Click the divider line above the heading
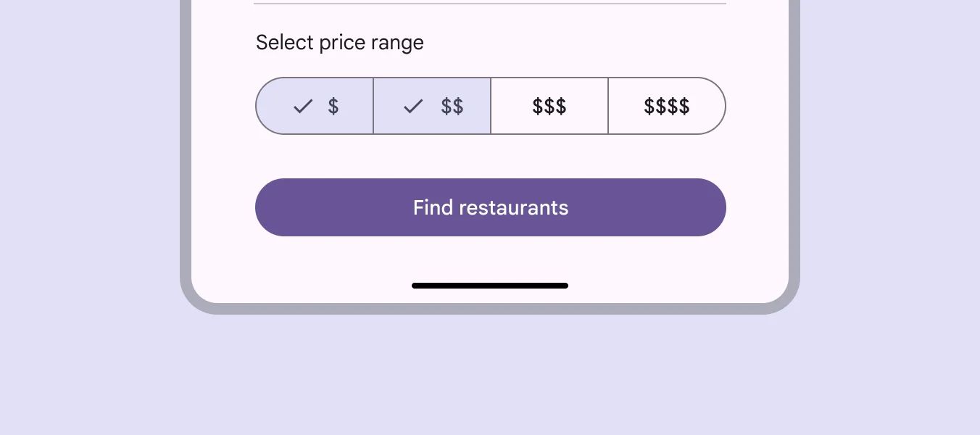Image resolution: width=980 pixels, height=435 pixels. (x=490, y=4)
